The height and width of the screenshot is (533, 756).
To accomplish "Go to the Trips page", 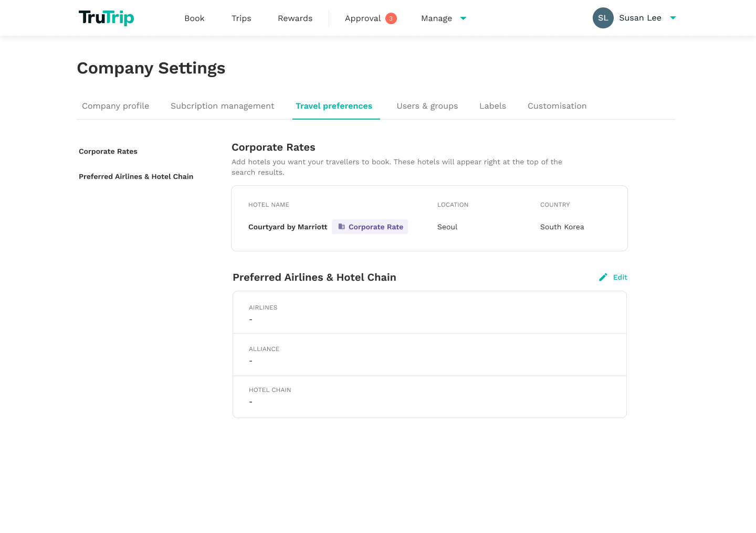I will coord(241,18).
